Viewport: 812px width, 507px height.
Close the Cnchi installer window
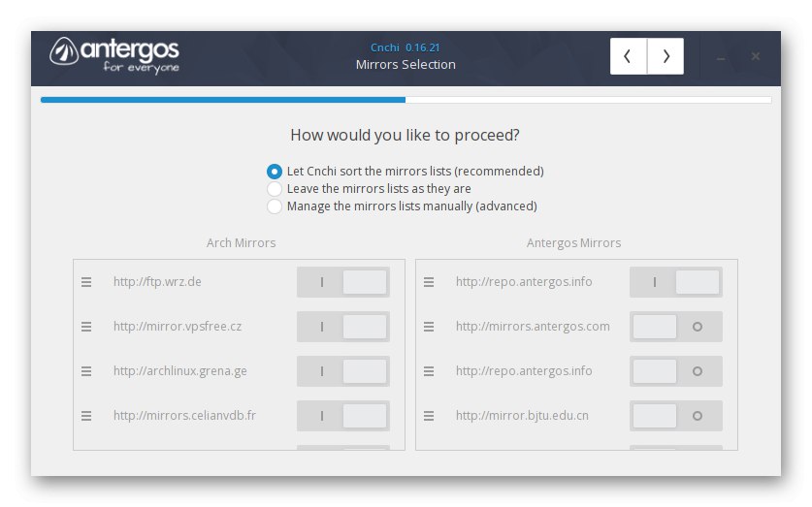756,56
